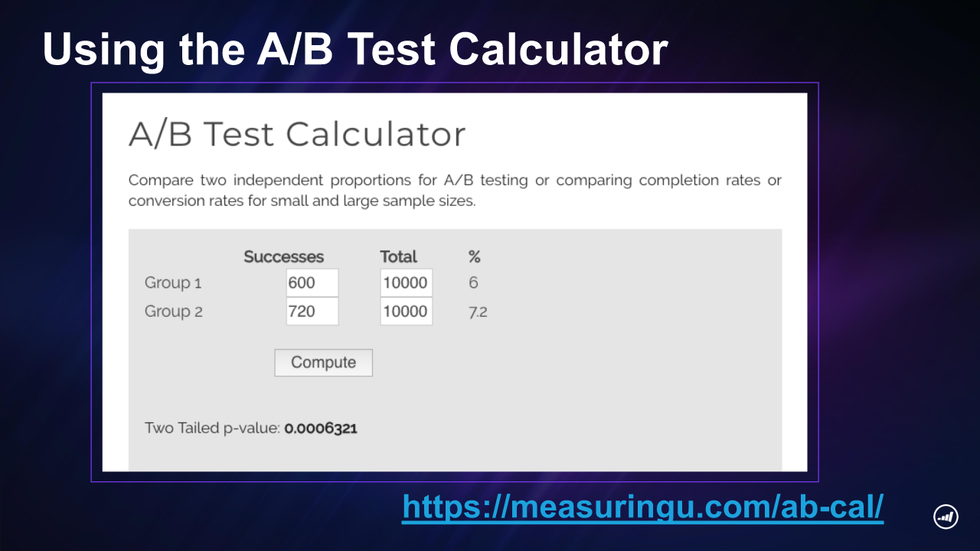This screenshot has width=980, height=551.
Task: Click the Successes column header
Action: (x=284, y=257)
